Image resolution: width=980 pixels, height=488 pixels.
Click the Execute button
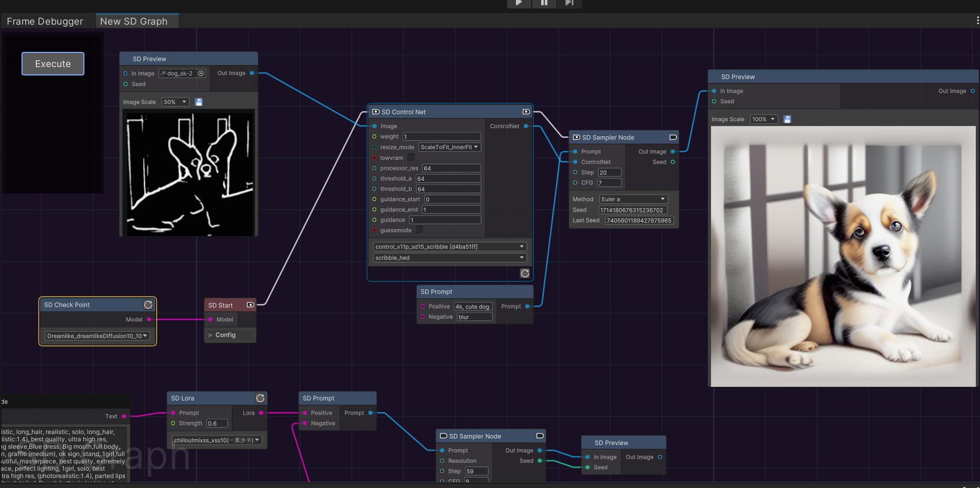tap(53, 63)
